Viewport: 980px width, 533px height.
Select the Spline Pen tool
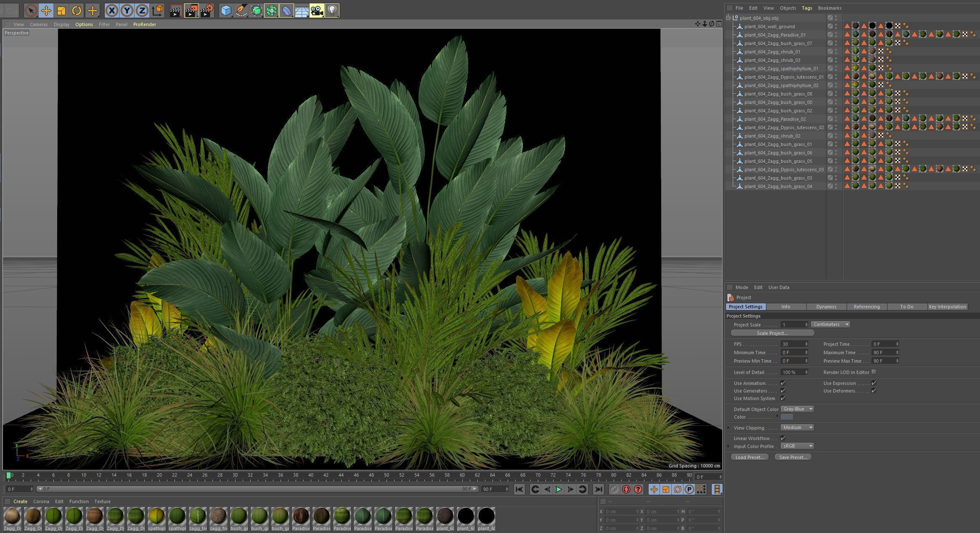coord(241,11)
